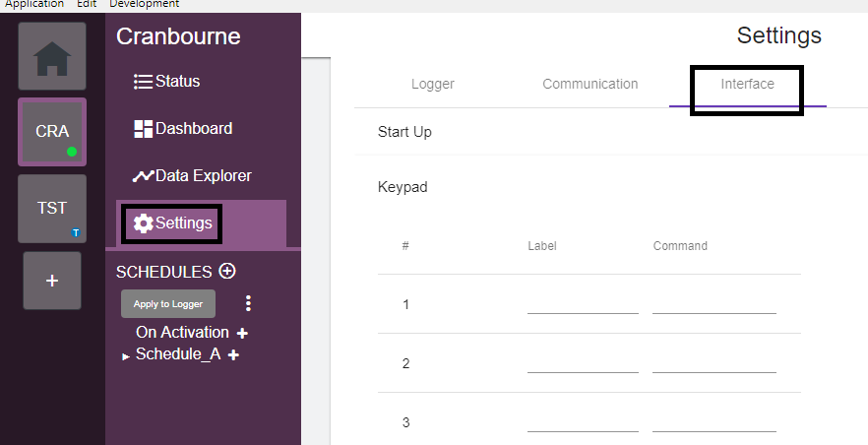
Task: Add a new schedule with circled plus
Action: click(x=227, y=271)
